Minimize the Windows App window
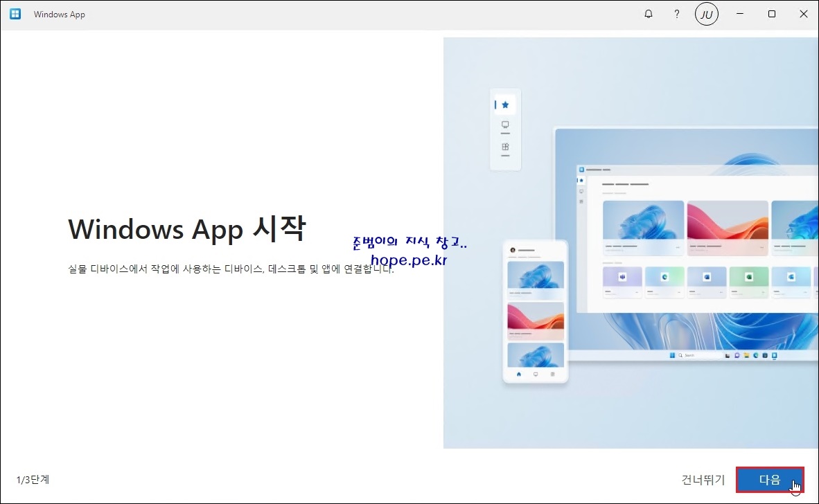 (739, 14)
